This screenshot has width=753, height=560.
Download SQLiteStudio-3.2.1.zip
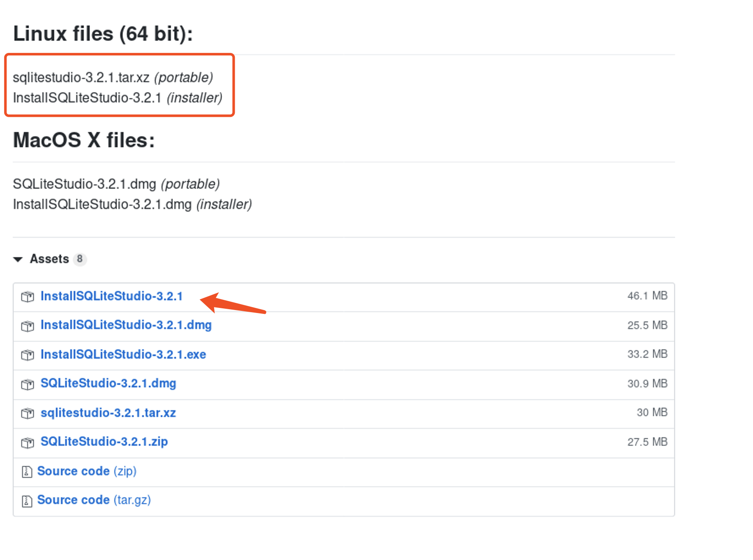tap(104, 442)
